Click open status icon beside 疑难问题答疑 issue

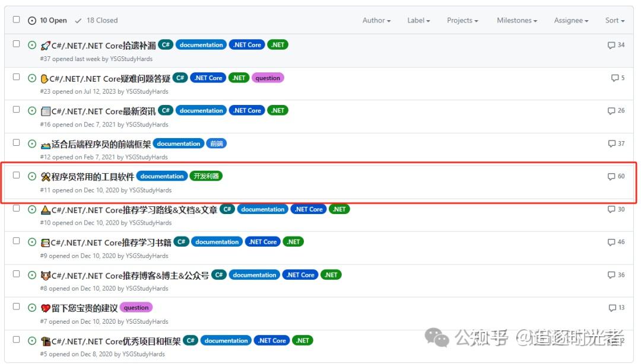(32, 78)
